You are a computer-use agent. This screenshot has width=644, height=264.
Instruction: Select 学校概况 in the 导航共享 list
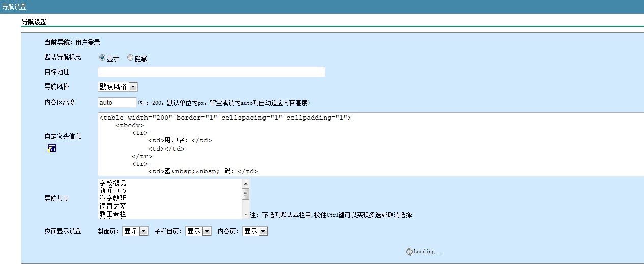112,183
